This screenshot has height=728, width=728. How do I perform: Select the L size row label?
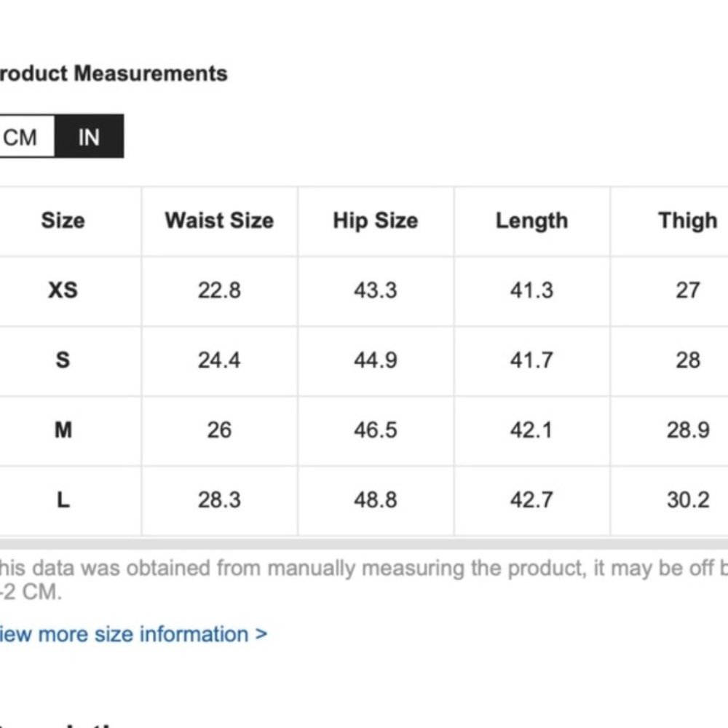pyautogui.click(x=63, y=500)
